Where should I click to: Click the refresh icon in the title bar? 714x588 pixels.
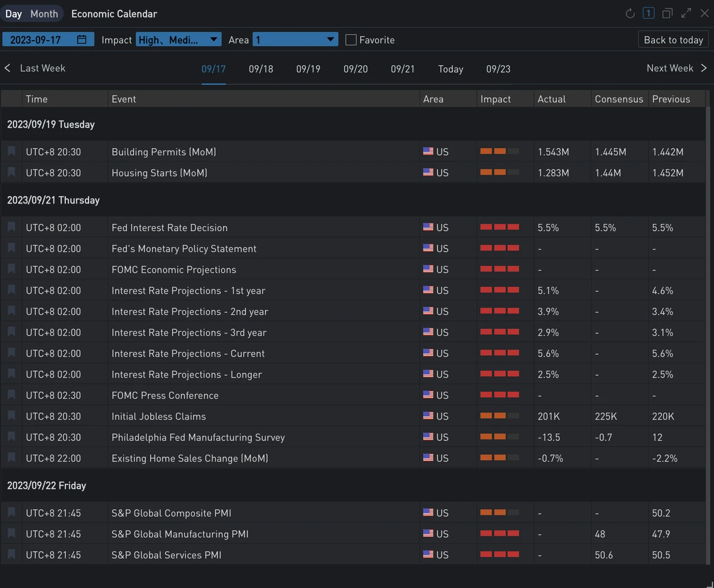coord(630,13)
